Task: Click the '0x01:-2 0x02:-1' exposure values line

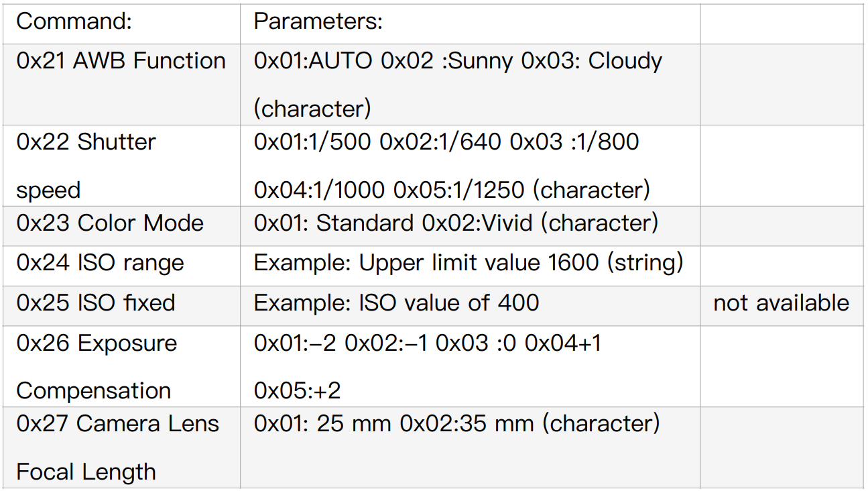Action: pyautogui.click(x=428, y=343)
